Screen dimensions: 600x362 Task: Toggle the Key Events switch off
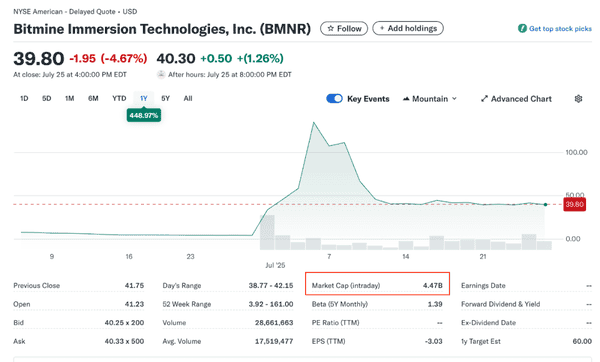[x=334, y=99]
